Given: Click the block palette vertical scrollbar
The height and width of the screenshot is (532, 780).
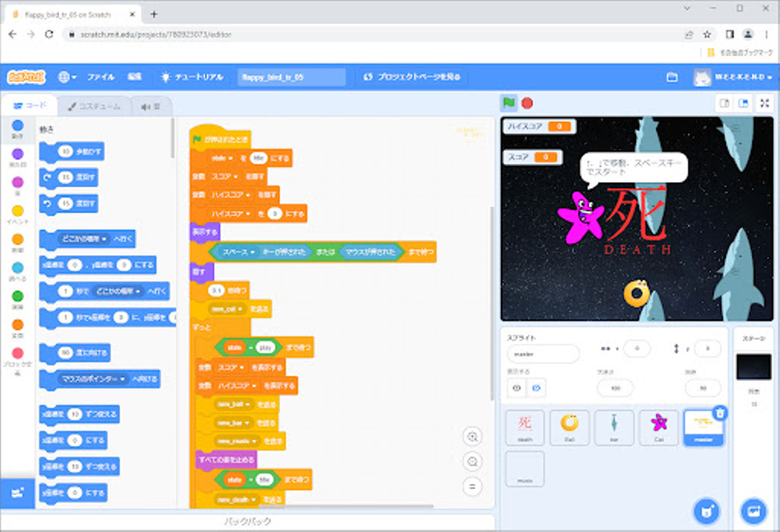Looking at the screenshot, I should point(173,138).
